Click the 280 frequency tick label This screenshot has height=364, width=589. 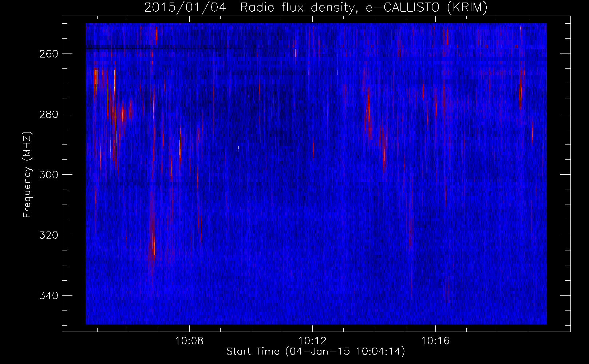pos(48,114)
